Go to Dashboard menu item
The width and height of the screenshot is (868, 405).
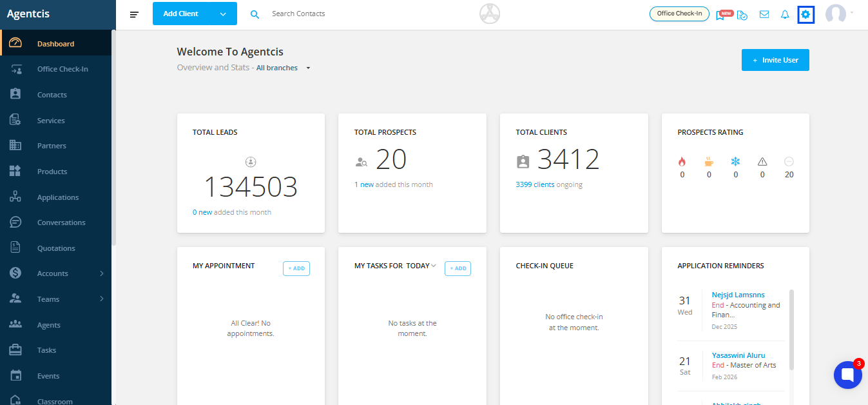click(55, 43)
